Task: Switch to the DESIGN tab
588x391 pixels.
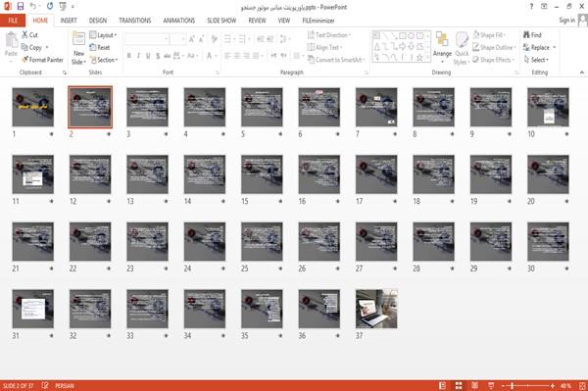Action: click(97, 21)
